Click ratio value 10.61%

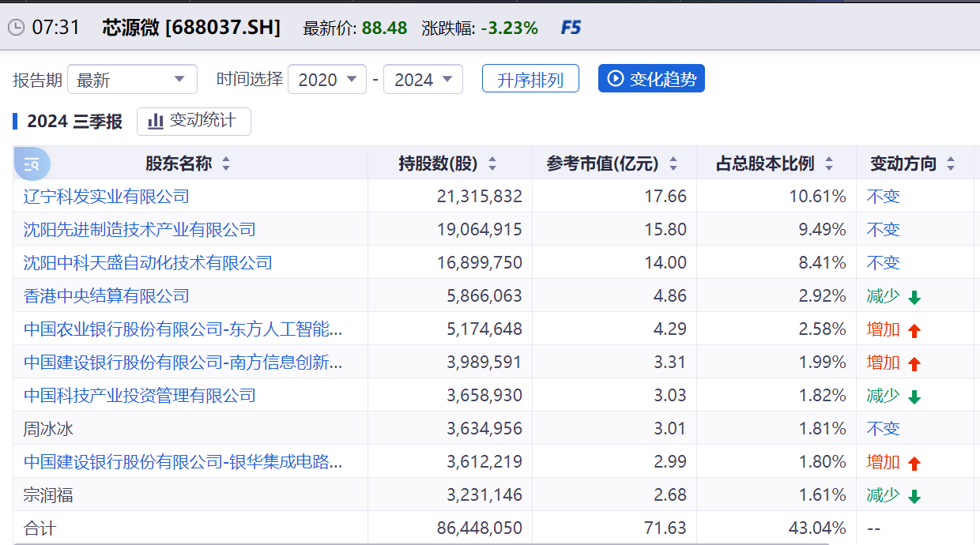pyautogui.click(x=817, y=196)
